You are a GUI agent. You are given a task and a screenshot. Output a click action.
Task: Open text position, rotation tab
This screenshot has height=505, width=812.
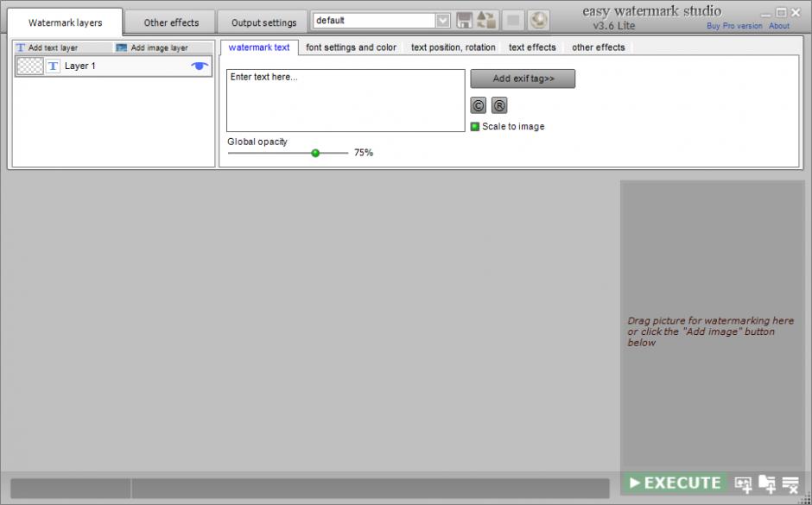[x=454, y=47]
